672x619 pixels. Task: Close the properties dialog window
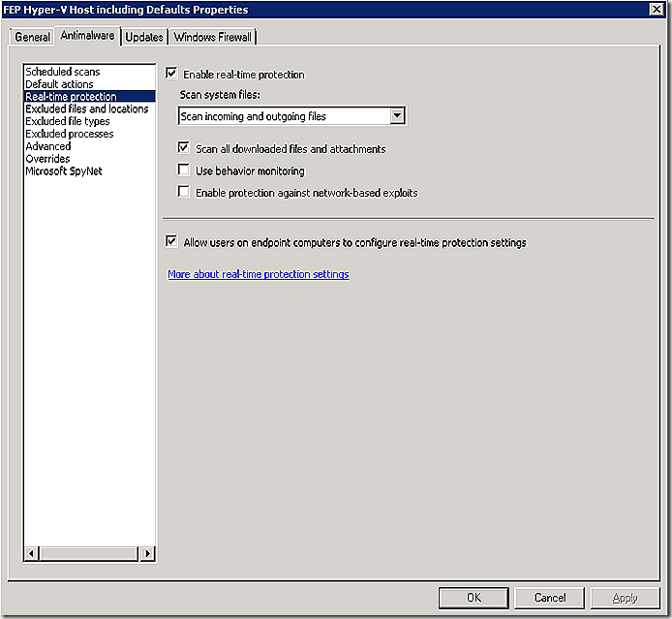coord(657,9)
